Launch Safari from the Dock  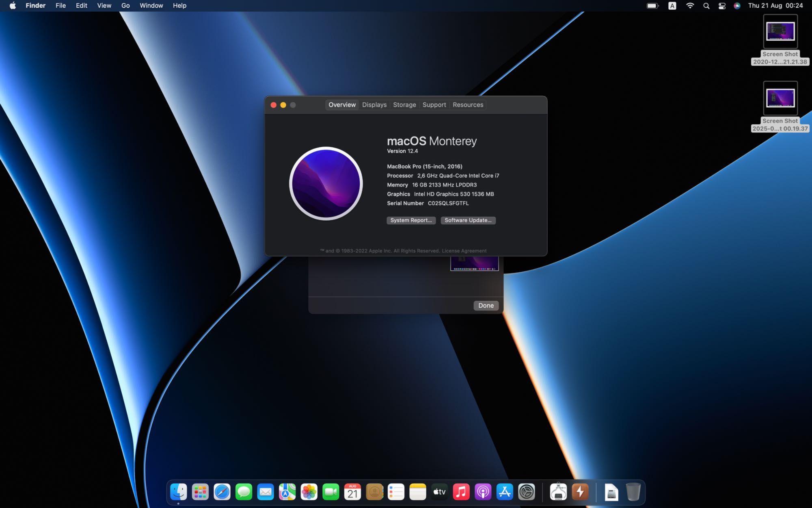pos(222,492)
